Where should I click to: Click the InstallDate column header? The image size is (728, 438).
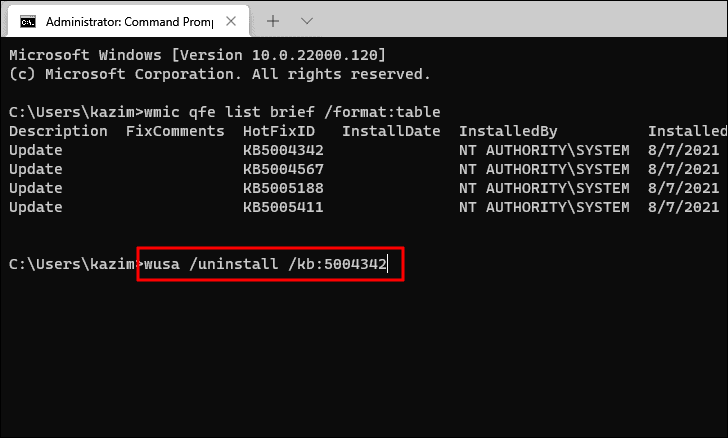[391, 131]
